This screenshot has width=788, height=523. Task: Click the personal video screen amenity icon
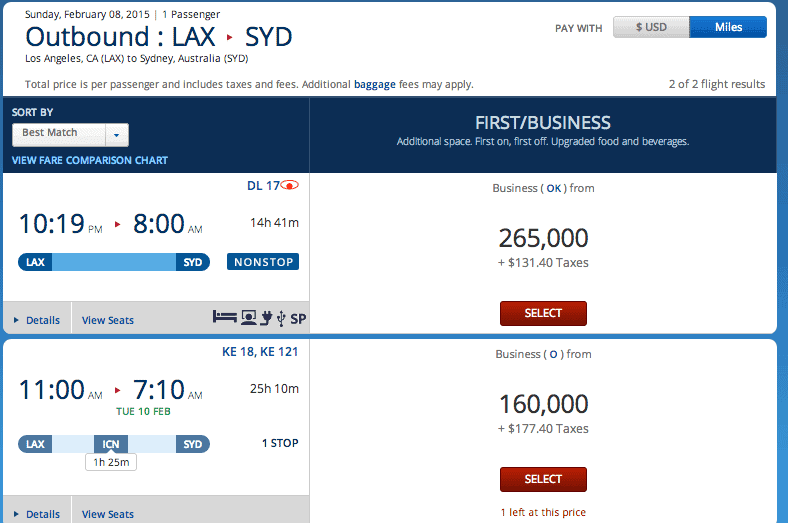coord(248,318)
